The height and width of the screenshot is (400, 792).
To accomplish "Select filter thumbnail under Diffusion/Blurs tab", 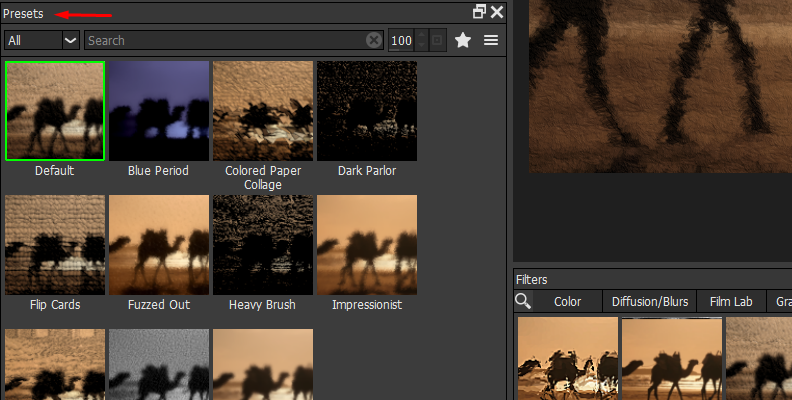I will pyautogui.click(x=672, y=359).
